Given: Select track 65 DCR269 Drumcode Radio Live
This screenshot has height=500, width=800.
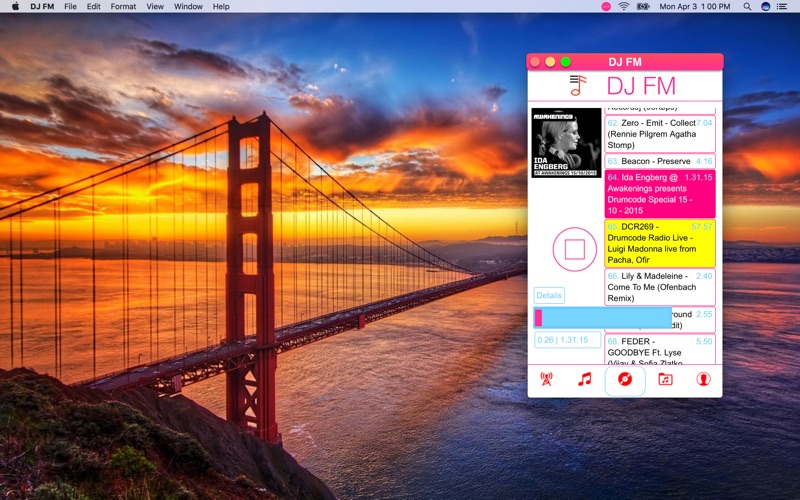Looking at the screenshot, I should tap(660, 243).
